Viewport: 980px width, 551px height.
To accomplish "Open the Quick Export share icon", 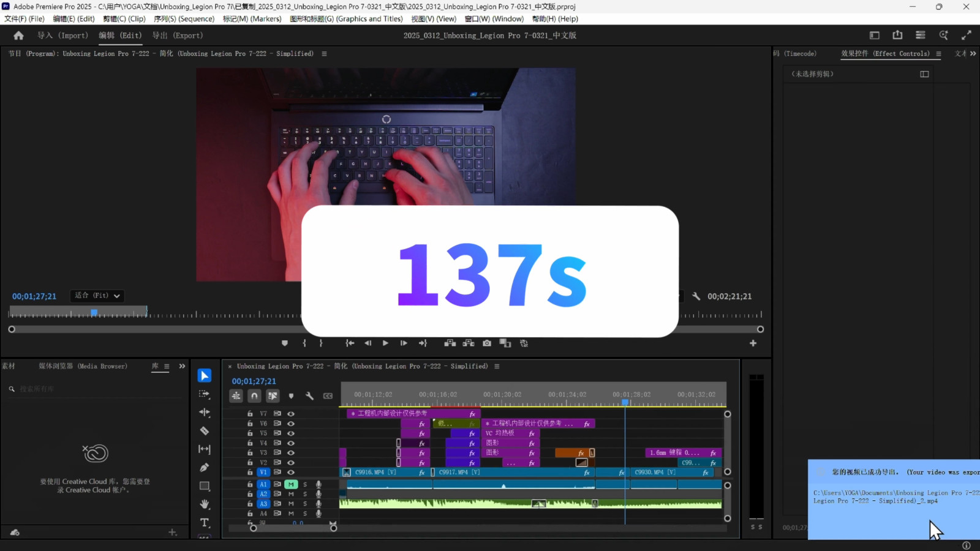I will (897, 36).
